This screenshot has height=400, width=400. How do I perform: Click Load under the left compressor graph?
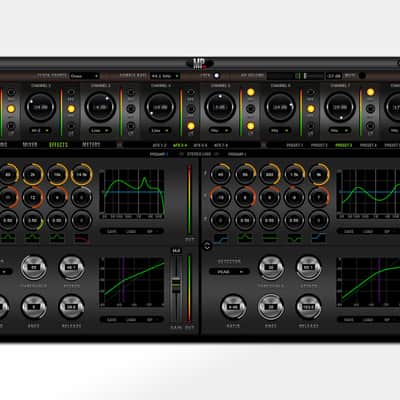tap(131, 320)
